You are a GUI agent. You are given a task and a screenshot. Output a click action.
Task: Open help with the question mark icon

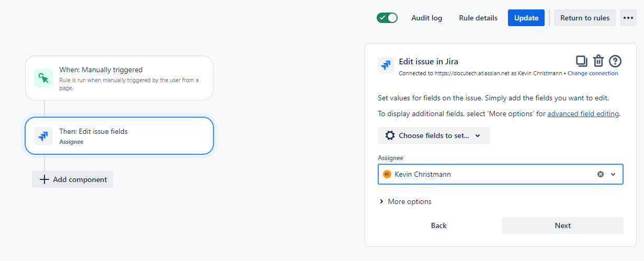tap(615, 61)
